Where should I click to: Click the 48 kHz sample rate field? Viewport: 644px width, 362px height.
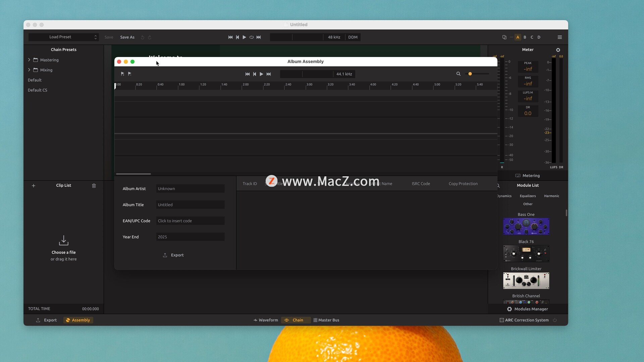334,37
